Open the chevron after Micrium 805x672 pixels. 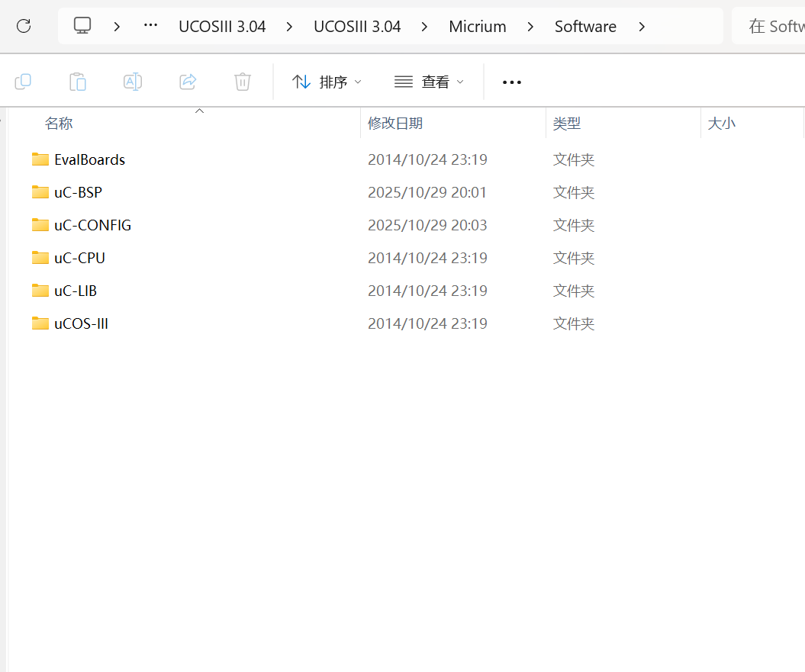[531, 27]
